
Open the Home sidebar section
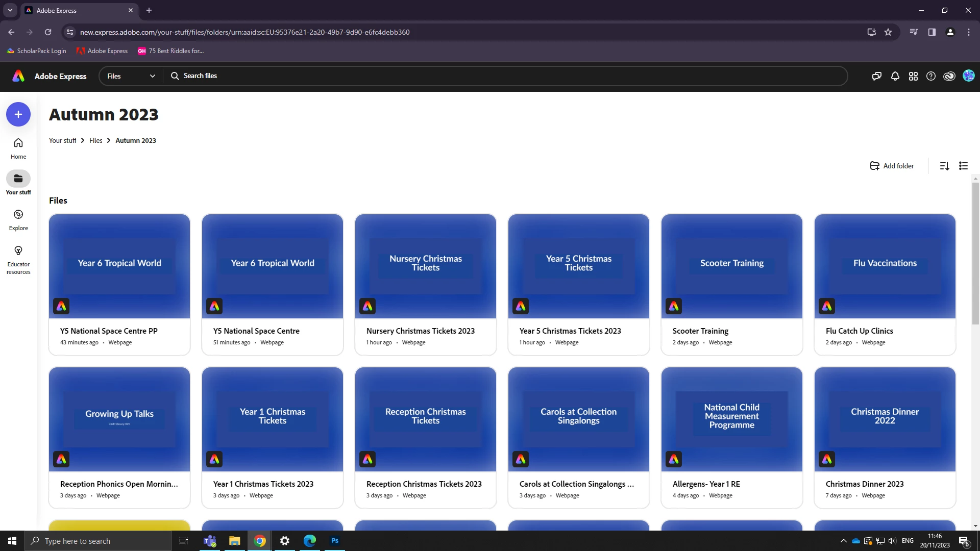click(18, 148)
